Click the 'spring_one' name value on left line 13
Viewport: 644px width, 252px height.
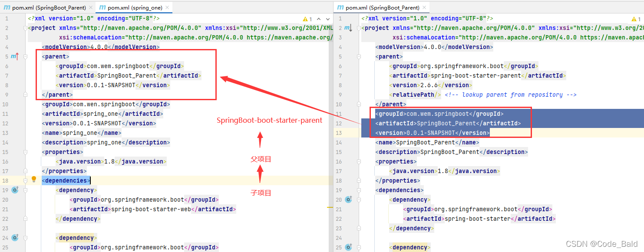80,133
